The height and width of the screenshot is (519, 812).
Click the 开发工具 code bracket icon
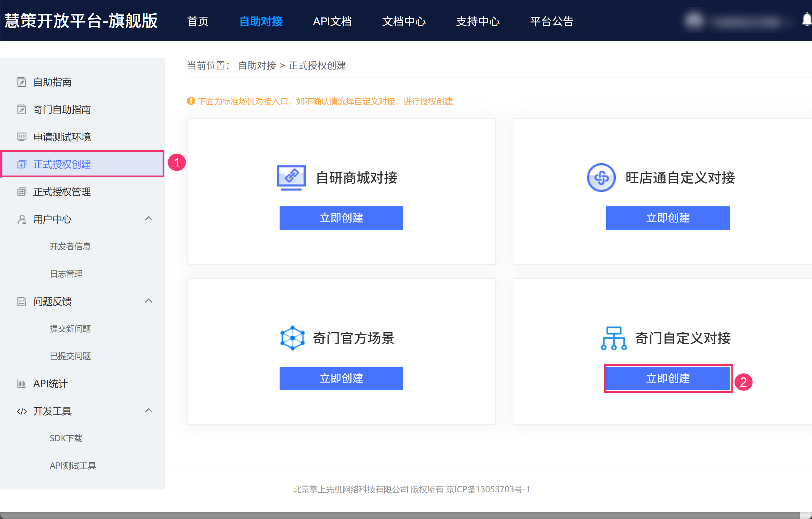[x=22, y=411]
